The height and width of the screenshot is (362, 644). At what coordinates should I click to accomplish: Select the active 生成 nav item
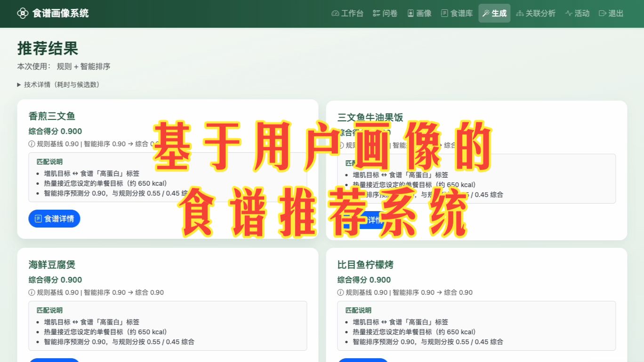pos(494,13)
